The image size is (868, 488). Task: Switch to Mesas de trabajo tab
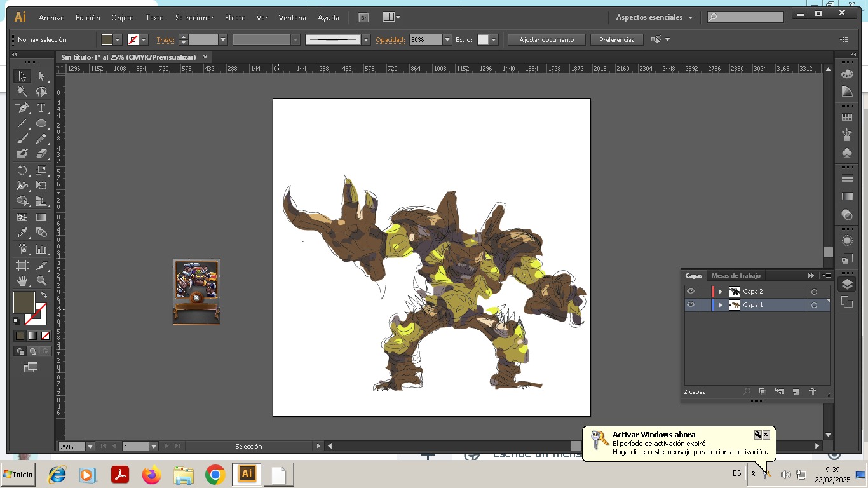[736, 276]
